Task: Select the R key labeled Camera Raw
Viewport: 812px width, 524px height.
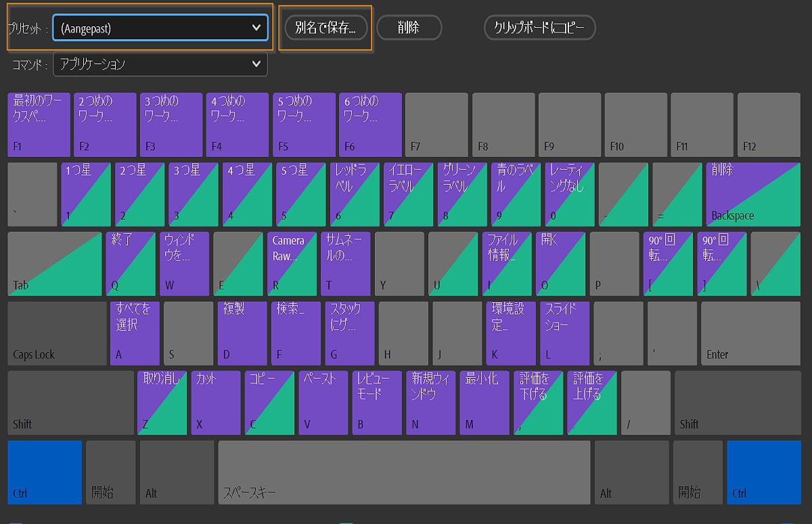Action: tap(292, 264)
